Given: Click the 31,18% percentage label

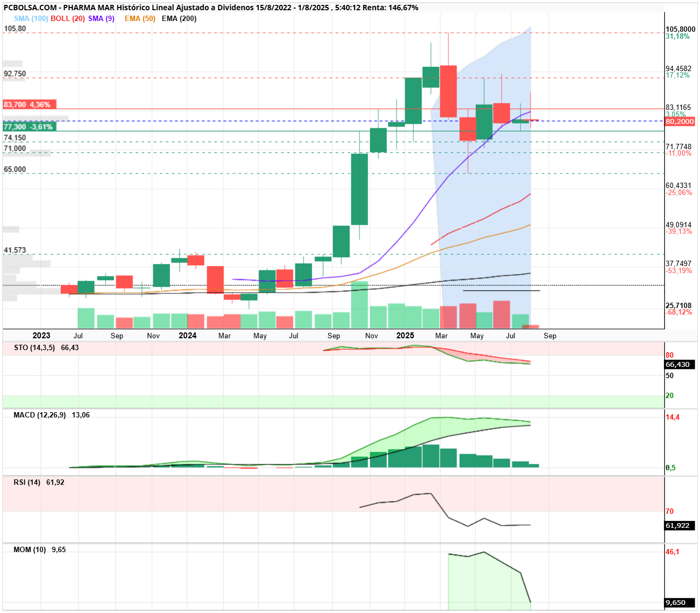Looking at the screenshot, I should (x=677, y=36).
